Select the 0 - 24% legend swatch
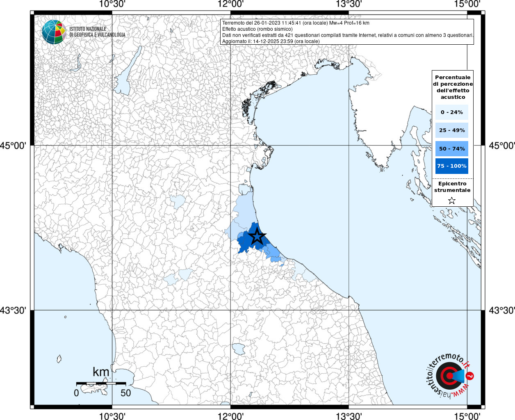This screenshot has width=515, height=420. coord(452,112)
